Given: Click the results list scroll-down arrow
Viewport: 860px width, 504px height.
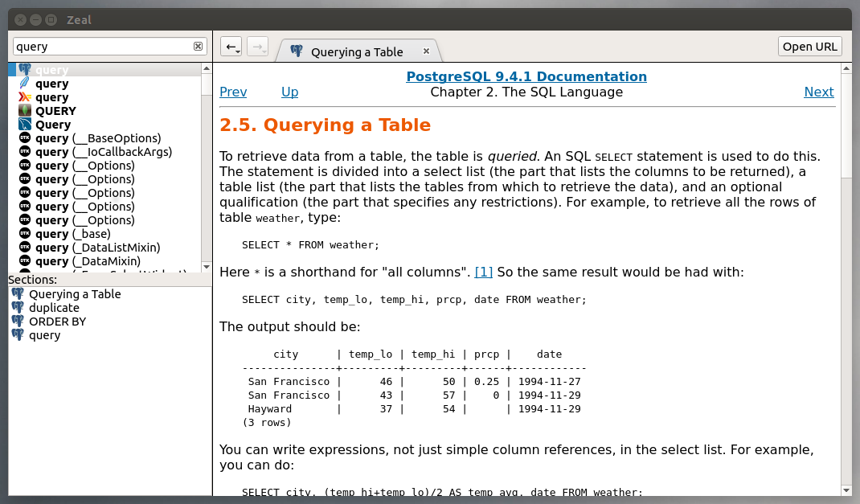Looking at the screenshot, I should [x=207, y=267].
